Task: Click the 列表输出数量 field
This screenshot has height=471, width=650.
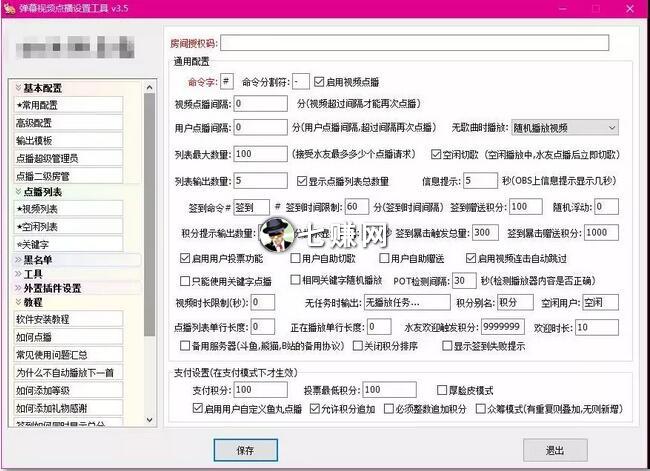Action: (x=260, y=180)
